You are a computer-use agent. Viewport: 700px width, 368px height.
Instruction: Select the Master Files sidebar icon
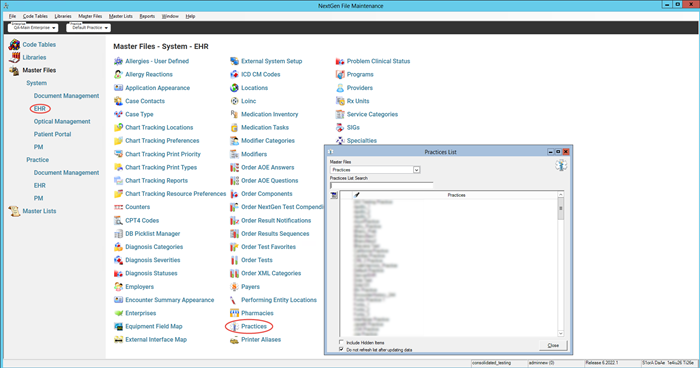[x=14, y=70]
